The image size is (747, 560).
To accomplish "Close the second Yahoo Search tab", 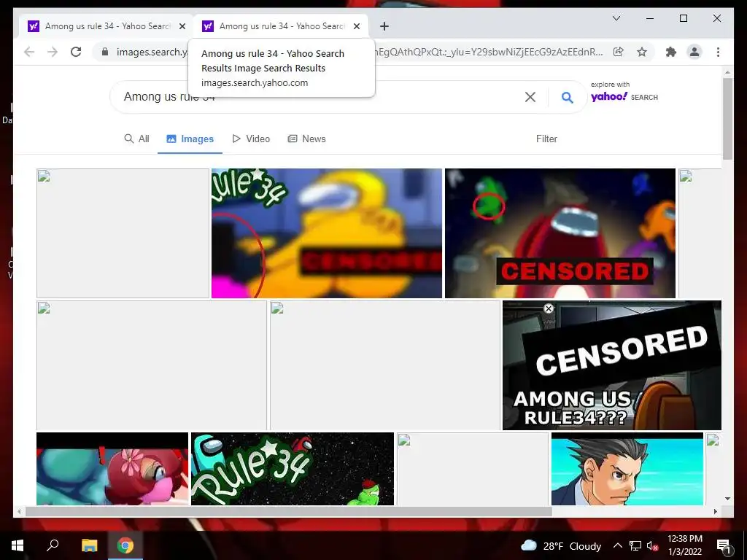I will coord(356,26).
